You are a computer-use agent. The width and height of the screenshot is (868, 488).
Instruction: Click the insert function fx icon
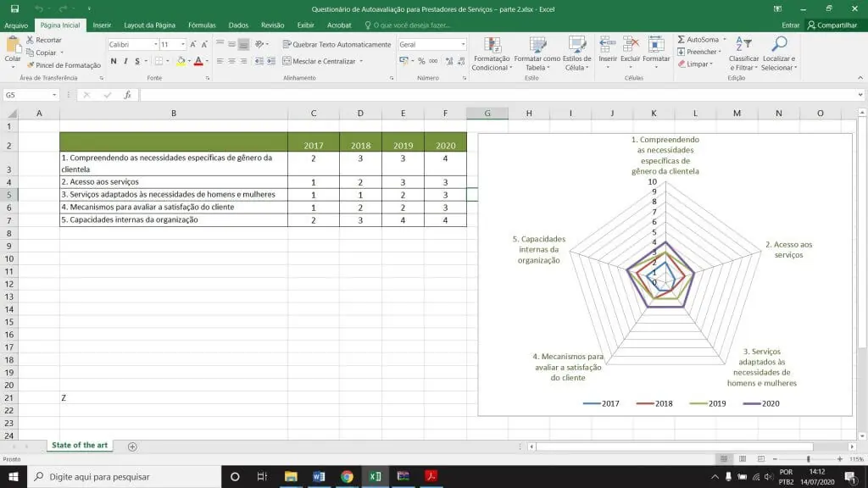click(127, 95)
